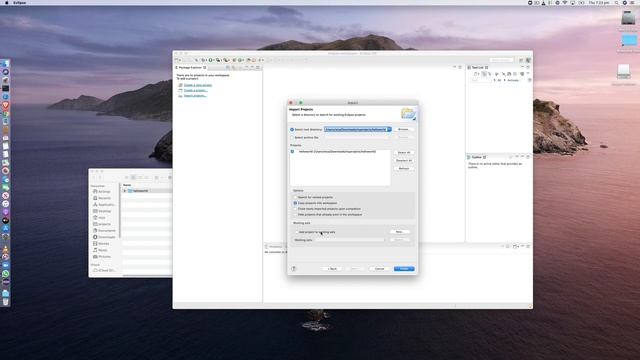640x360 pixels.
Task: Minimize the Task List view
Action: pyautogui.click(x=522, y=67)
